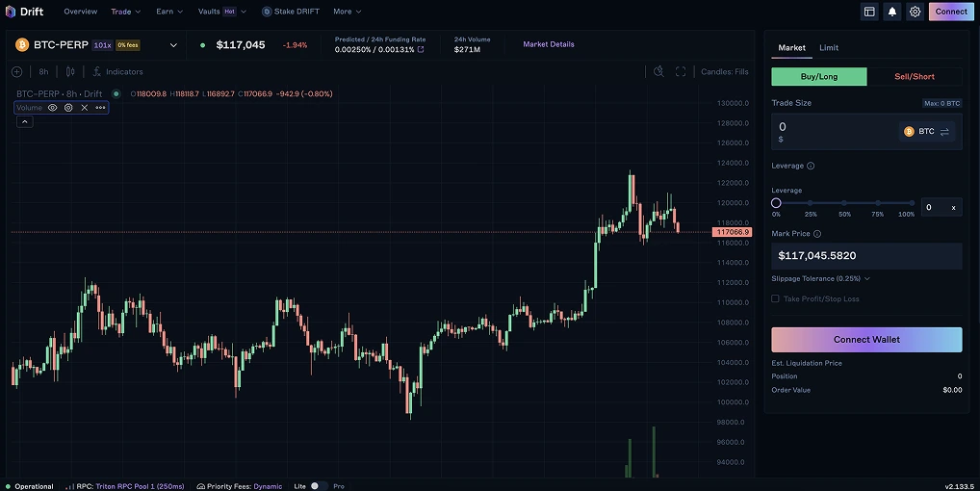Open Stake DRIFT page
980x491 pixels.
[x=291, y=12]
